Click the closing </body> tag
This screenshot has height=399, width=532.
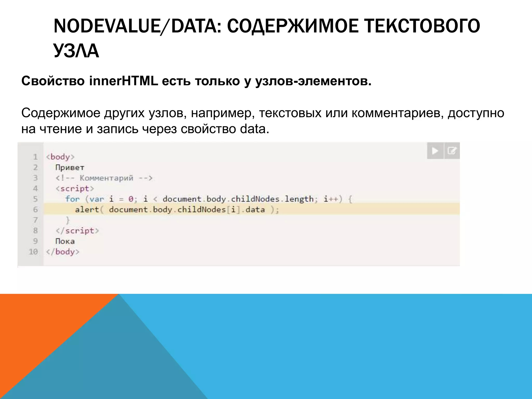[63, 252]
